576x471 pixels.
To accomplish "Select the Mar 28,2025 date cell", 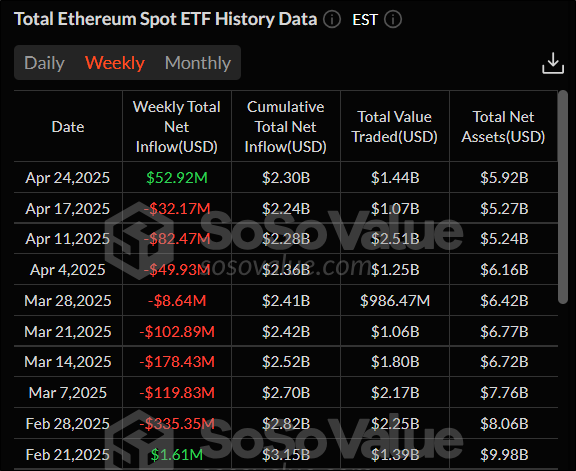I will coord(68,301).
